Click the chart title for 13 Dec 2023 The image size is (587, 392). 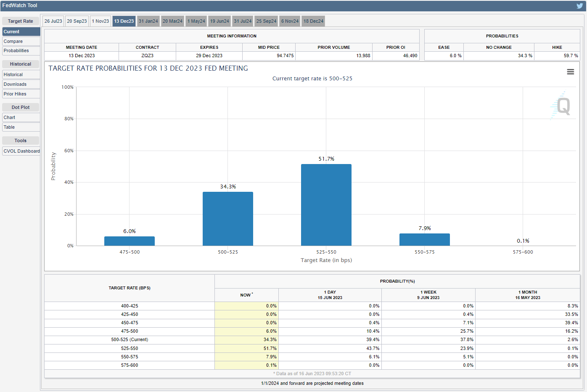(148, 68)
